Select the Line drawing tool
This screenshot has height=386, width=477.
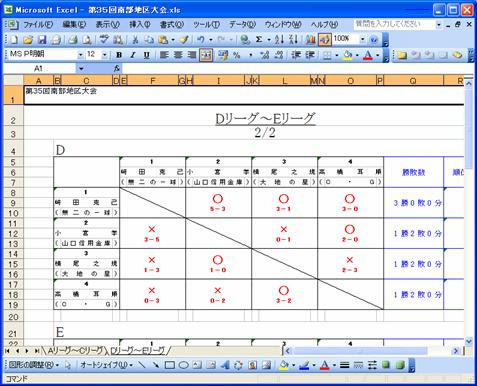(142, 365)
